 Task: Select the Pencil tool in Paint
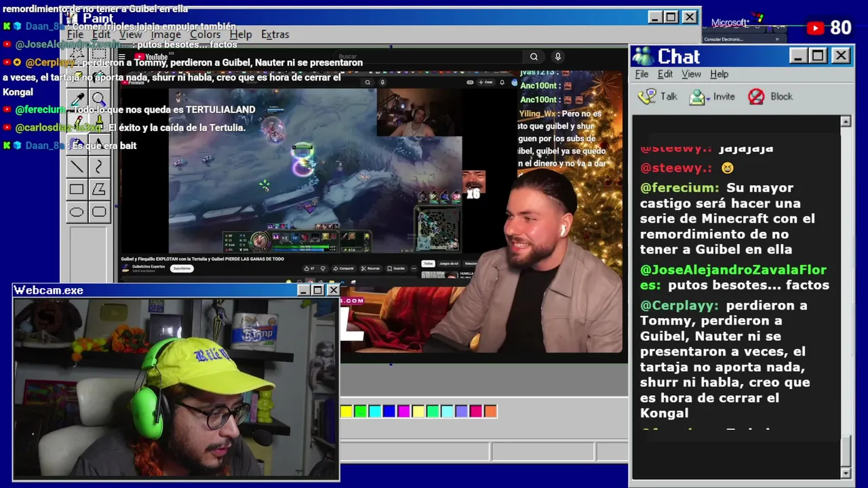77,122
